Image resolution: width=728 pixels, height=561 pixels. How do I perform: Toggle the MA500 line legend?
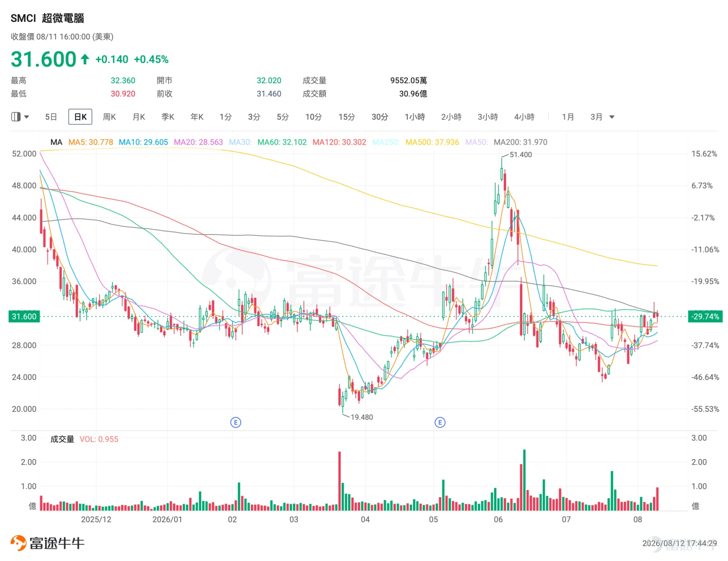(432, 142)
